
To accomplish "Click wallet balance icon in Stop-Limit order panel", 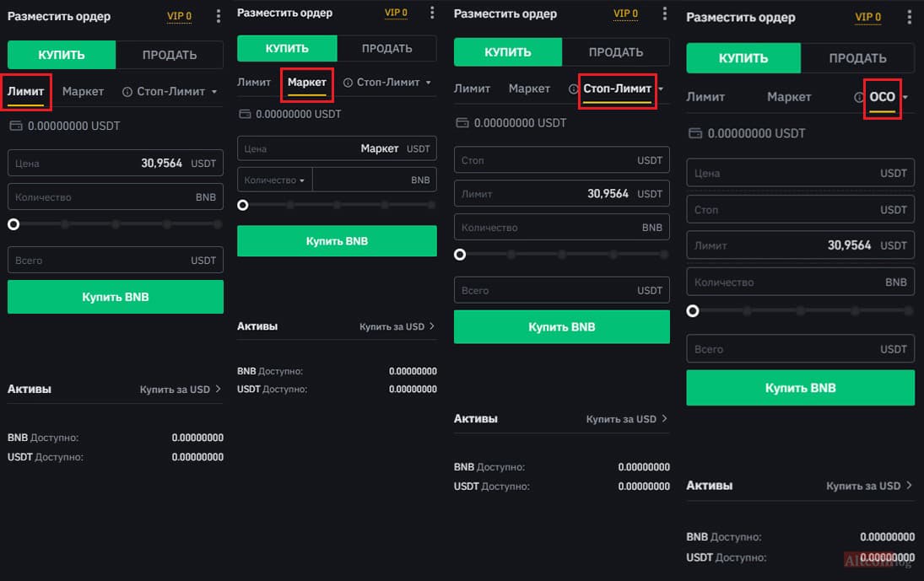I will click(462, 123).
